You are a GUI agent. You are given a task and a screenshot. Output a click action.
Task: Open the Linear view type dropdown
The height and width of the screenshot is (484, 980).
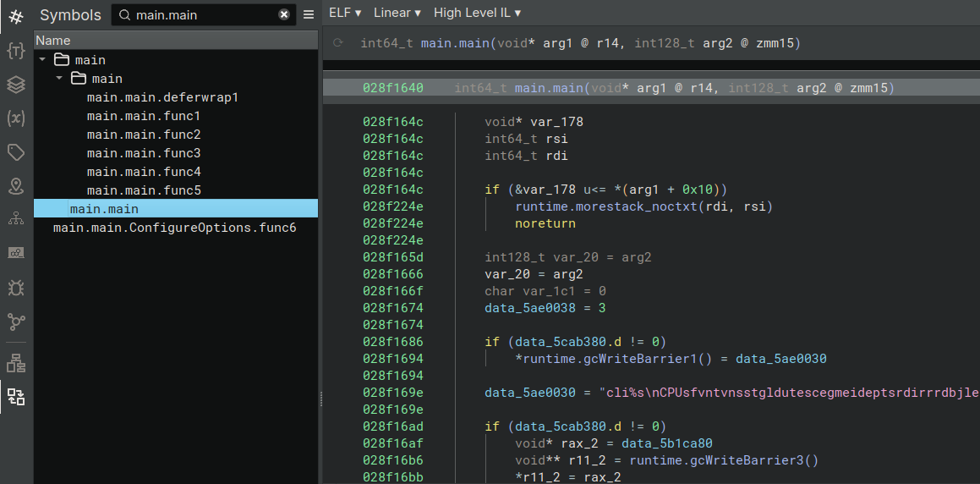pos(397,13)
